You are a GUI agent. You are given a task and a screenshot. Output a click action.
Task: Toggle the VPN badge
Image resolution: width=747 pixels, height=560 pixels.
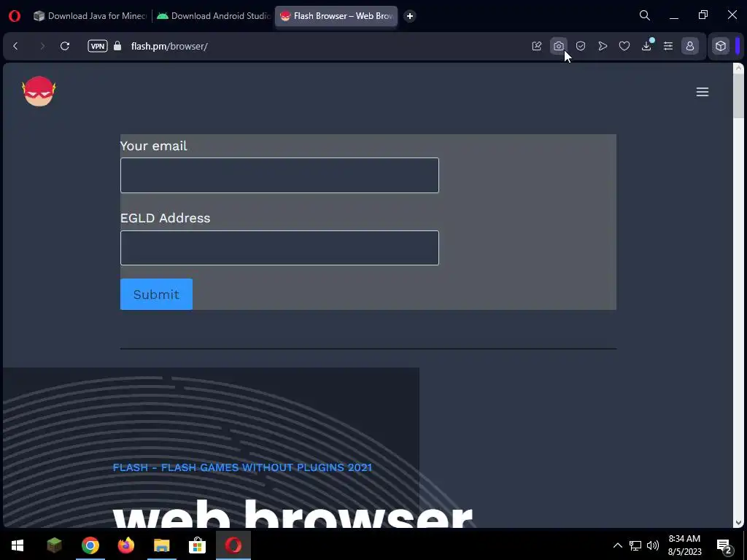tap(98, 46)
